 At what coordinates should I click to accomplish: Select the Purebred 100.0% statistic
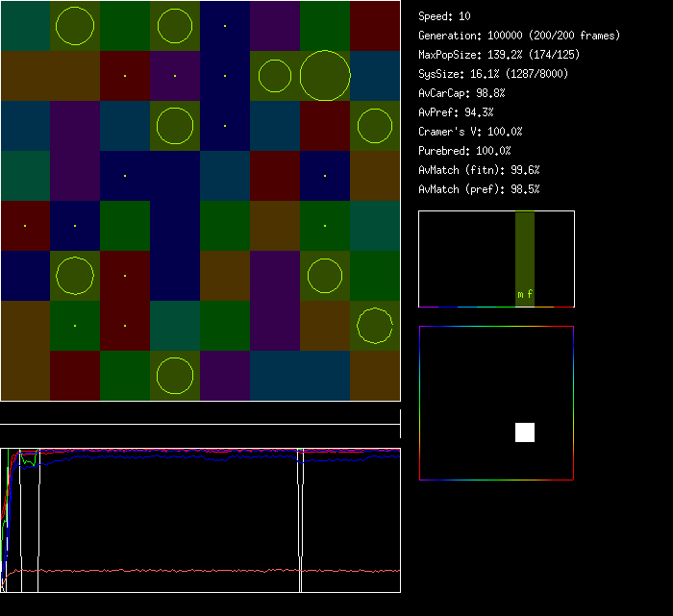click(464, 151)
